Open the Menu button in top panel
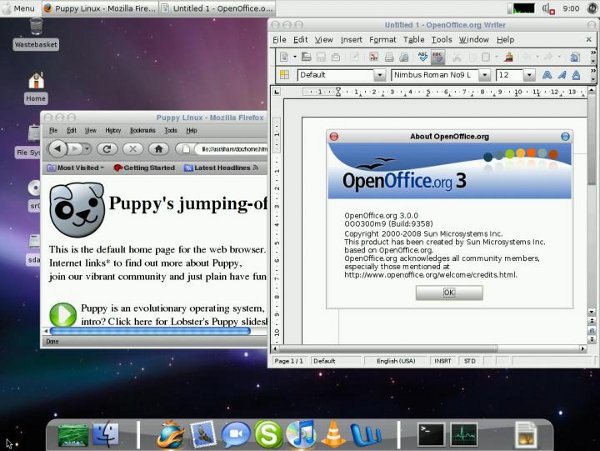The width and height of the screenshot is (600, 451). point(18,8)
